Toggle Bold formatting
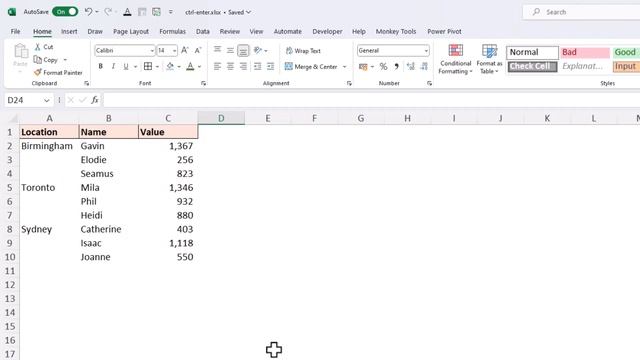640x360 pixels. [x=100, y=66]
